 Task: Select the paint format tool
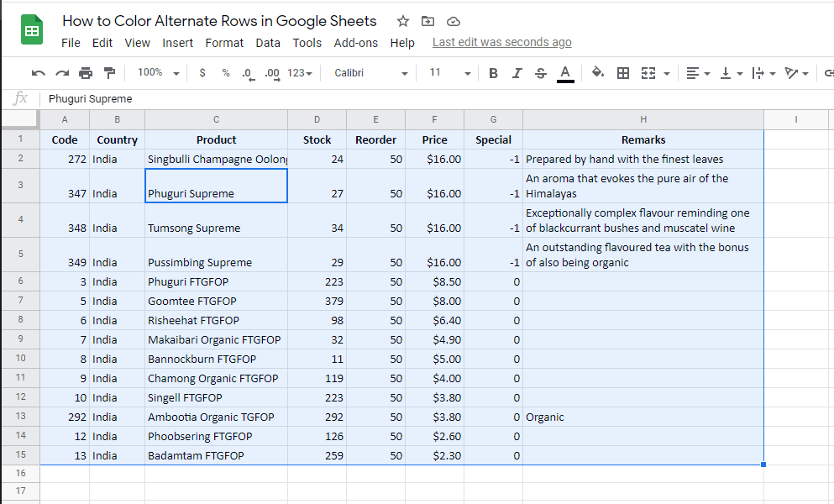click(108, 72)
